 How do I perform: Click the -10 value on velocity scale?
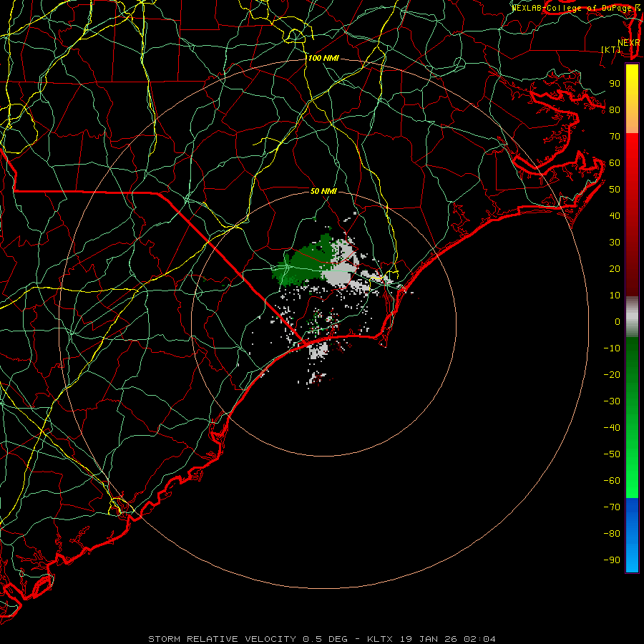click(612, 348)
